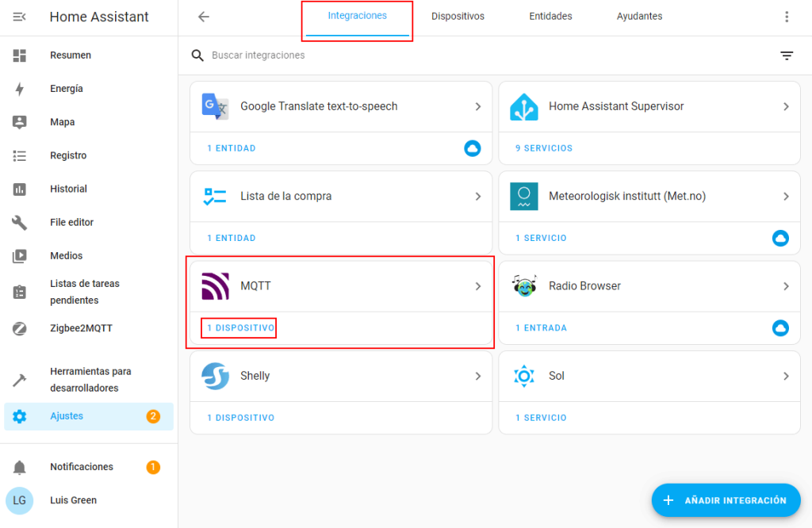The image size is (812, 528).
Task: Click the MQTT integration logo
Action: (x=215, y=286)
